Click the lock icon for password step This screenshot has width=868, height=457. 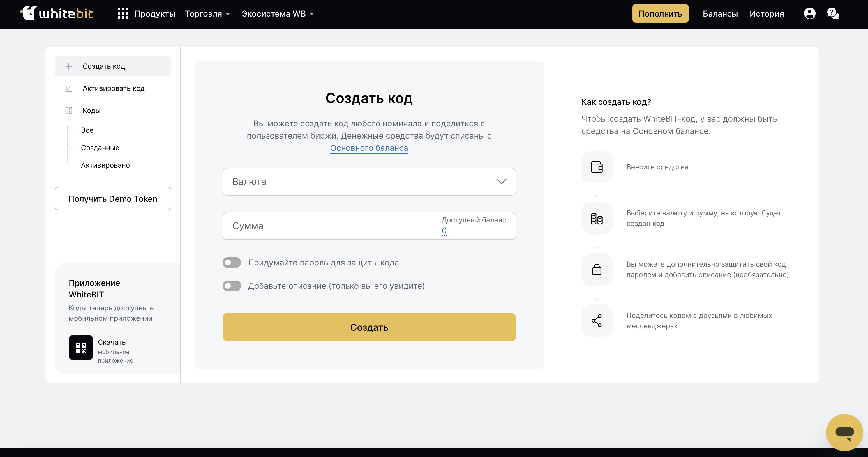597,270
